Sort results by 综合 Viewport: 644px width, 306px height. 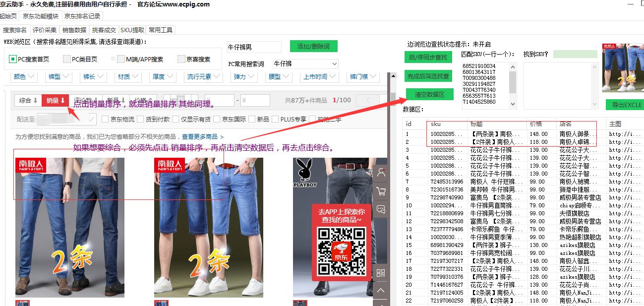(x=28, y=101)
